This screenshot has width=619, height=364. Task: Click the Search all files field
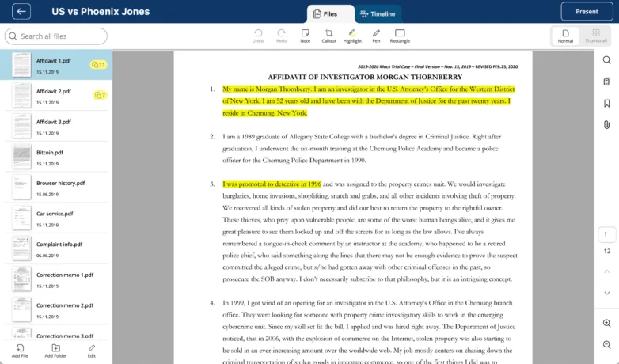(x=56, y=36)
